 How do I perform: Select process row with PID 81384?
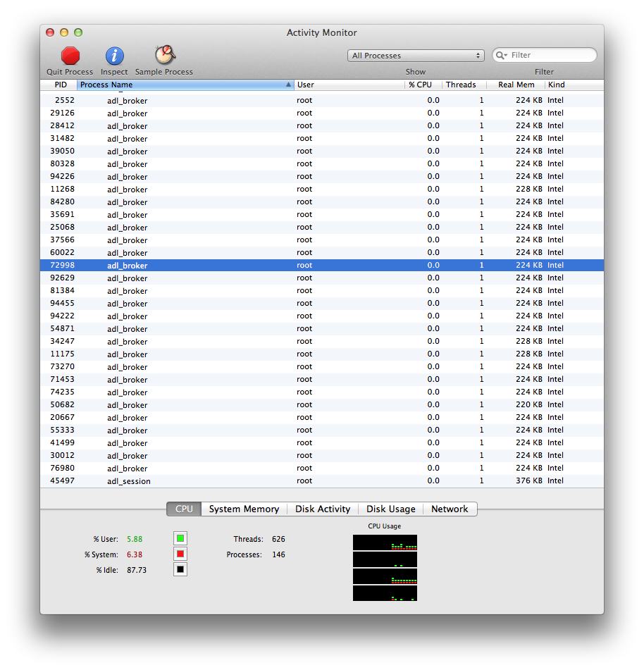(322, 290)
